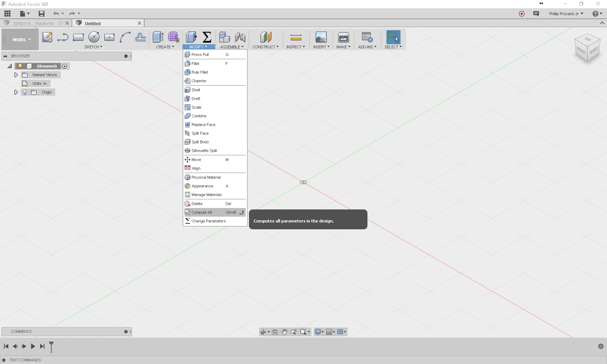The image size is (607, 364).
Task: Click the Save icon in top bar
Action: pyautogui.click(x=42, y=14)
